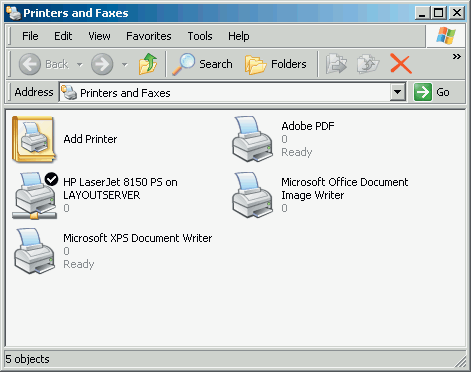
Task: Open the Add Printer wizard icon
Action: point(34,139)
